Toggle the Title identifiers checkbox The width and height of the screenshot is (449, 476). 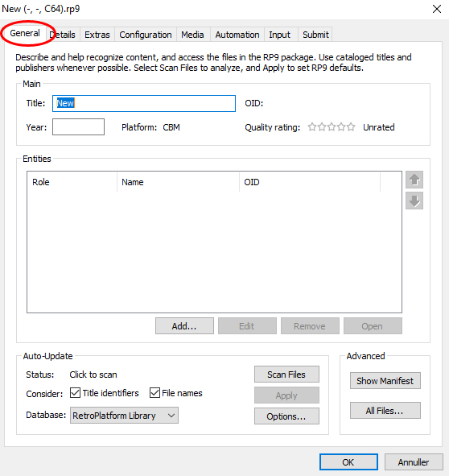click(x=75, y=392)
